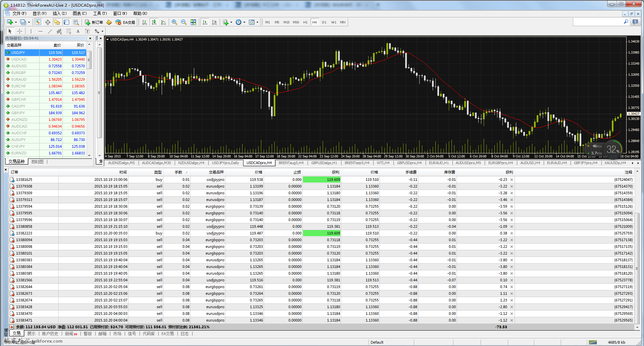Tile chart windows icon
This screenshot has height=346, width=644.
click(193, 22)
